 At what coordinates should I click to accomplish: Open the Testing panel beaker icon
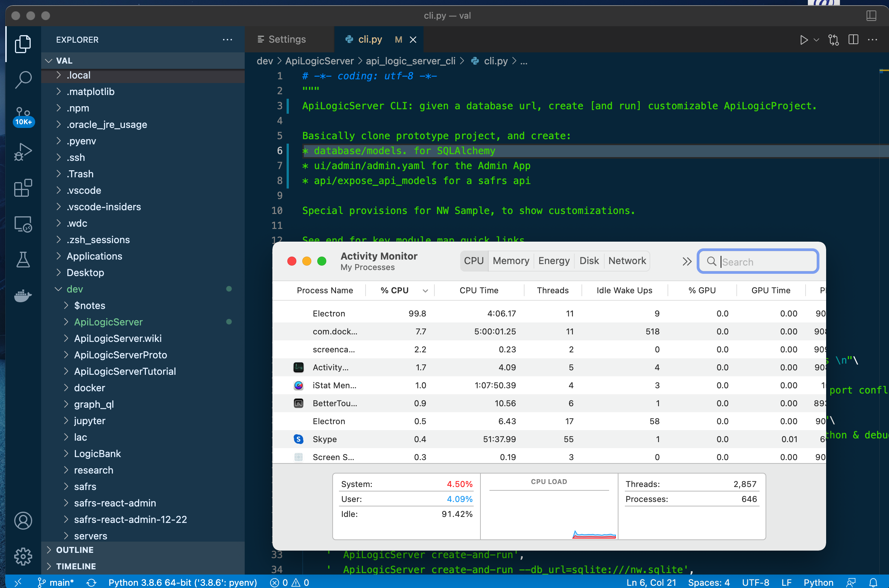23,260
